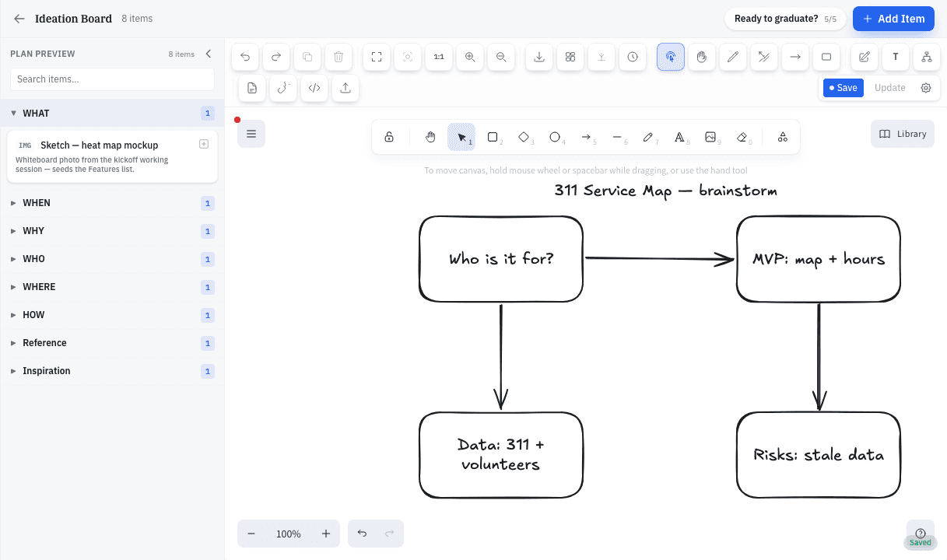Image resolution: width=947 pixels, height=560 pixels.
Task: Expand the WHY section
Action: coord(112,231)
